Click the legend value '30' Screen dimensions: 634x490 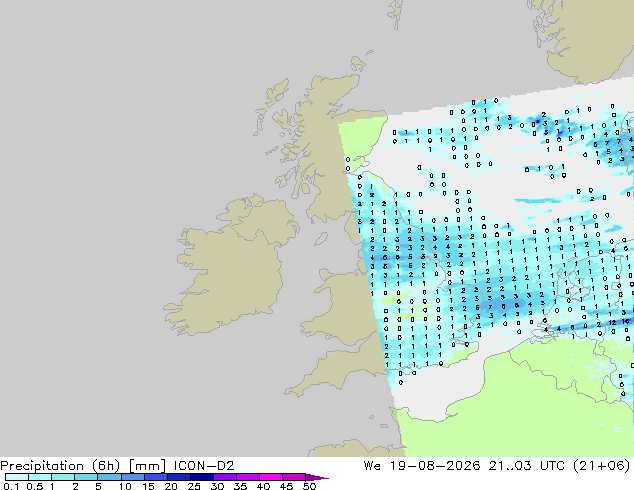[217, 486]
